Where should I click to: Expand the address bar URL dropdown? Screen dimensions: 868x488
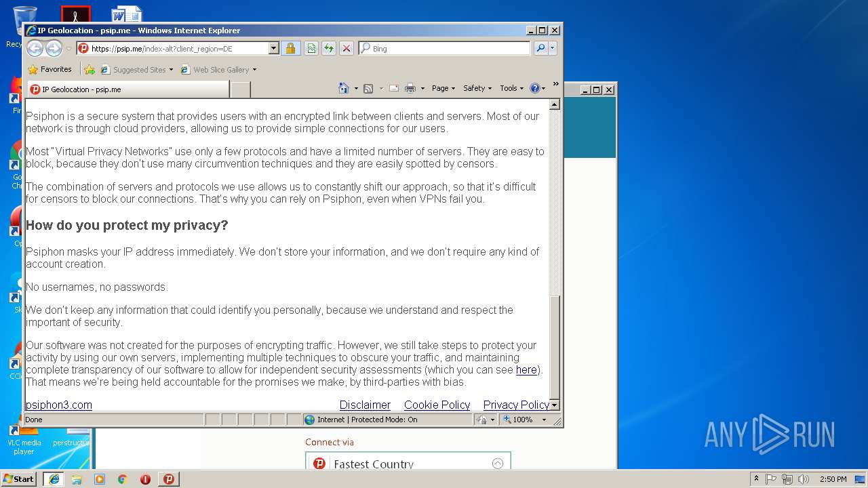click(274, 48)
